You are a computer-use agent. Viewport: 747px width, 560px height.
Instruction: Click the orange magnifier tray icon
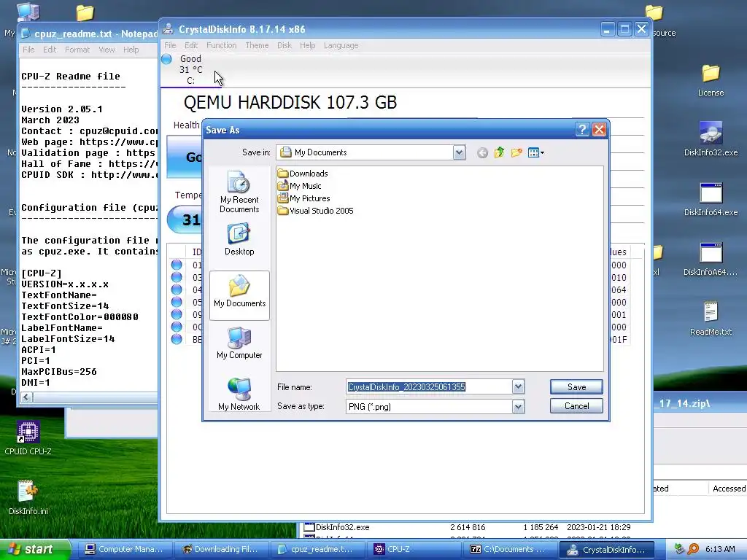point(693,549)
